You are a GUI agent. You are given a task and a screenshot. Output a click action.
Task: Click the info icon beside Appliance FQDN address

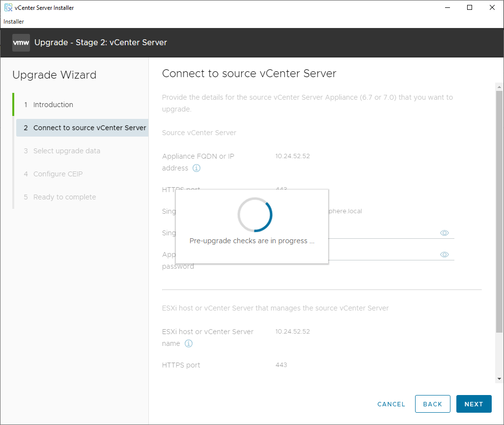(x=196, y=168)
